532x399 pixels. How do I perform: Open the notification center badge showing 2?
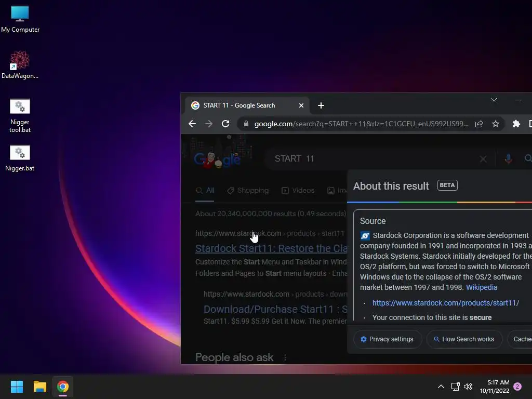[517, 387]
